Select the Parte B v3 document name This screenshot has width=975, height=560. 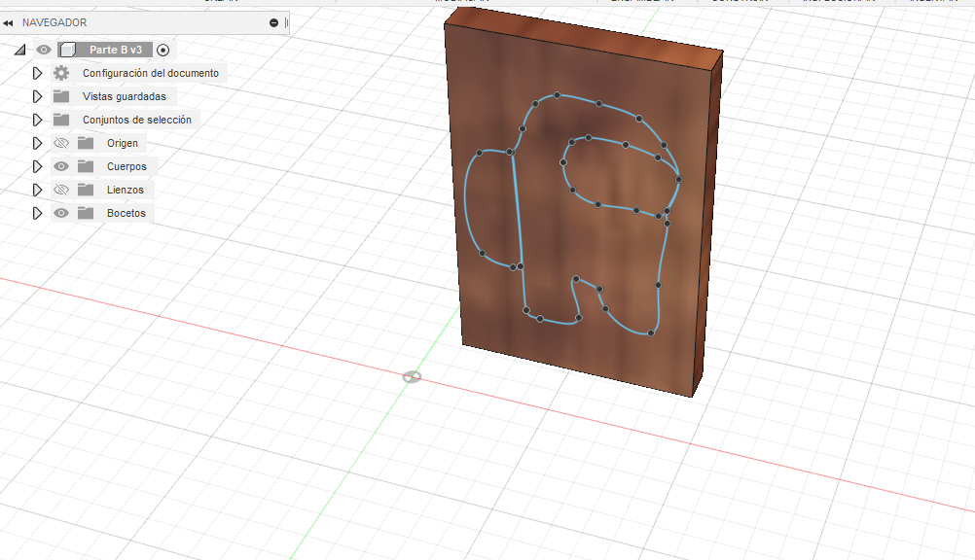[116, 50]
